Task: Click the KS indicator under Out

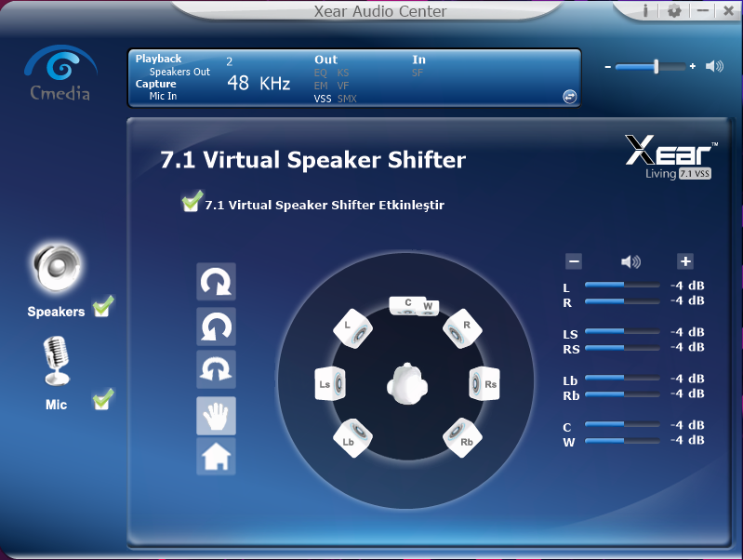Action: point(343,73)
